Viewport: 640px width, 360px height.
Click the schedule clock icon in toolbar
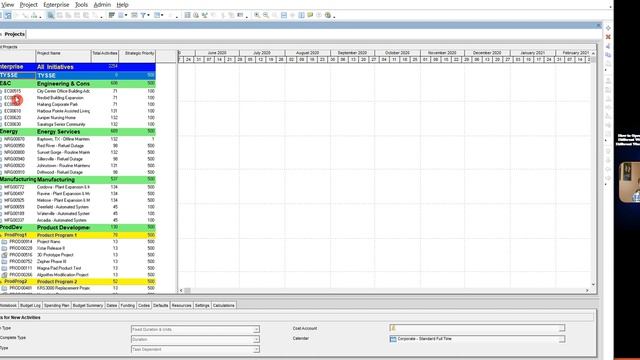click(196, 15)
